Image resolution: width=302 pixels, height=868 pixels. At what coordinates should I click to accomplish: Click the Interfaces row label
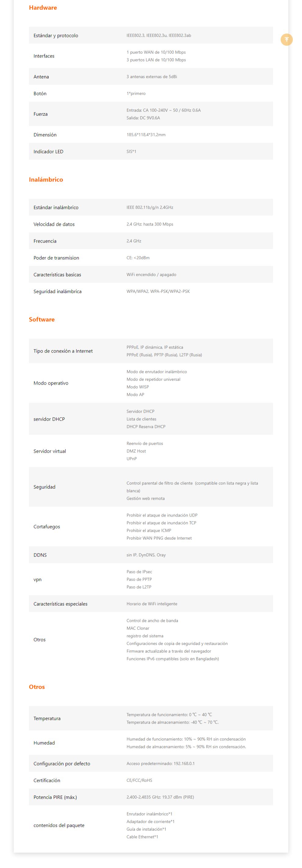(44, 56)
